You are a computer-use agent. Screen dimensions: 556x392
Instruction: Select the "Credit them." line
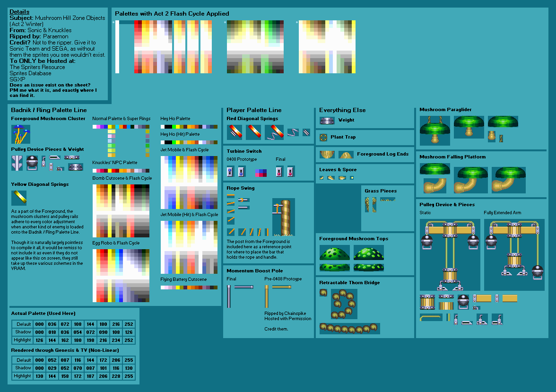coord(276,329)
